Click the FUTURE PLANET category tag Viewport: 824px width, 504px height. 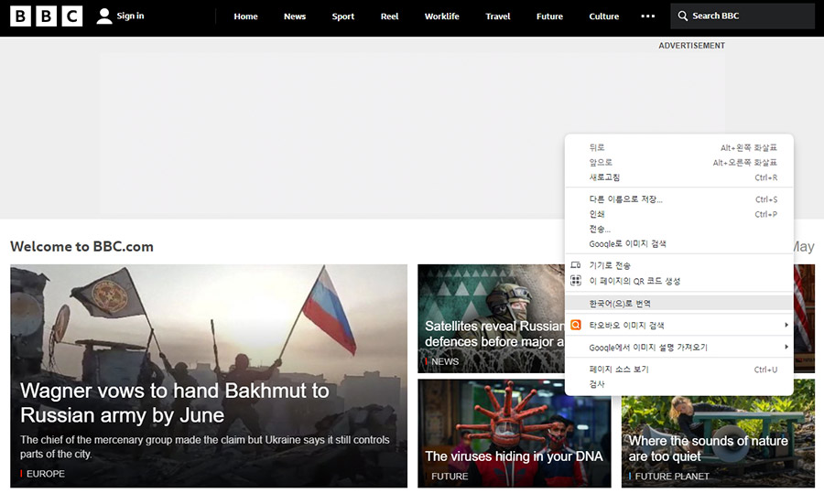point(672,477)
